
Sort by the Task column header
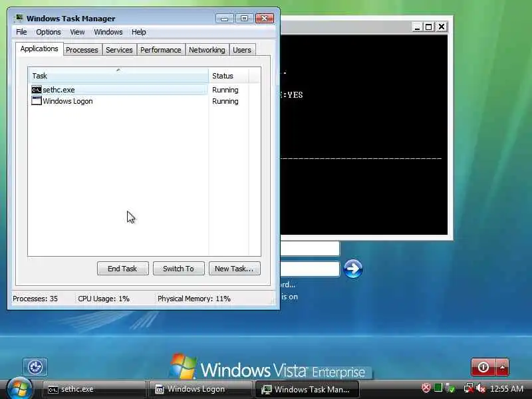tap(118, 76)
